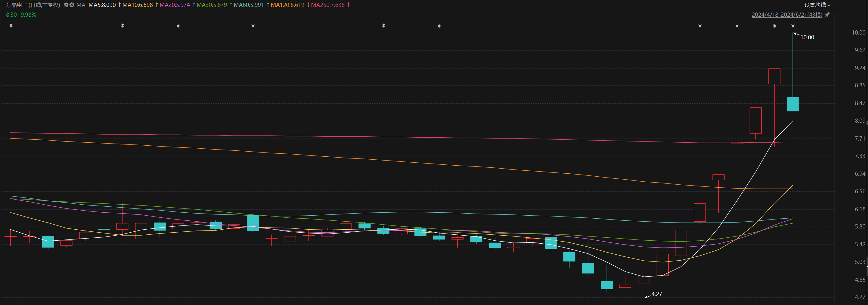Select the MA120:6.619 legend value
868x305 pixels.
click(x=288, y=5)
